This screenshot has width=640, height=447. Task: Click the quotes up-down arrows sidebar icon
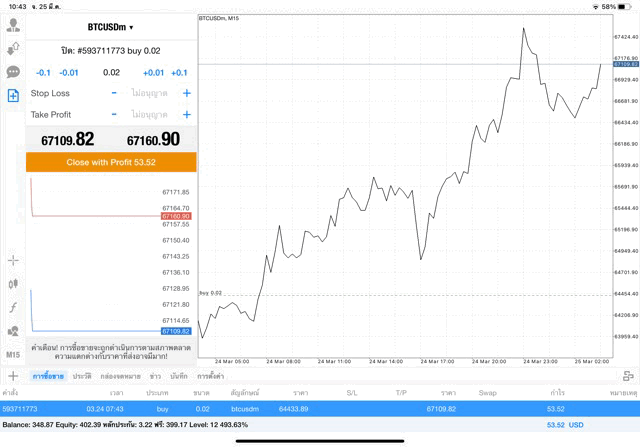coord(13,48)
